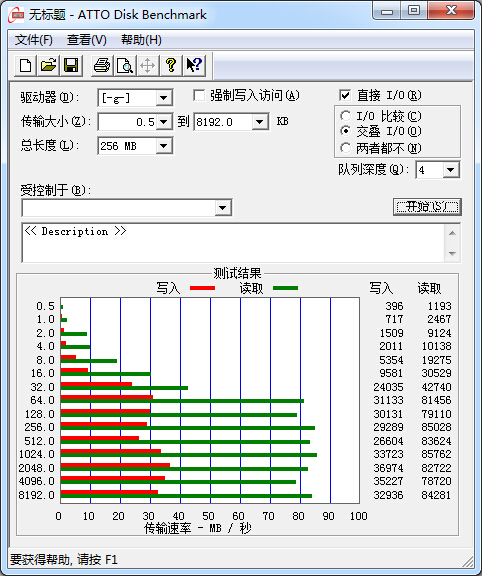Click the description box scroll down arrow
The height and width of the screenshot is (576, 482).
click(452, 253)
